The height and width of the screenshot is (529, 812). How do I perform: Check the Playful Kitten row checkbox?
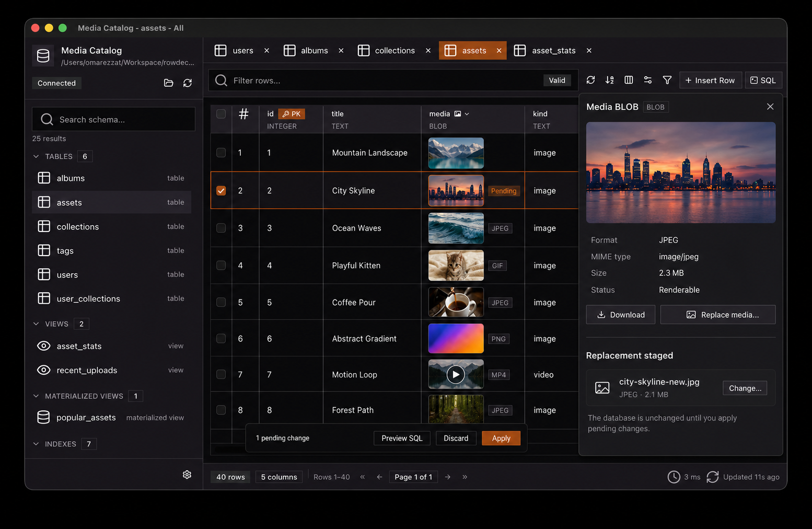(x=221, y=265)
